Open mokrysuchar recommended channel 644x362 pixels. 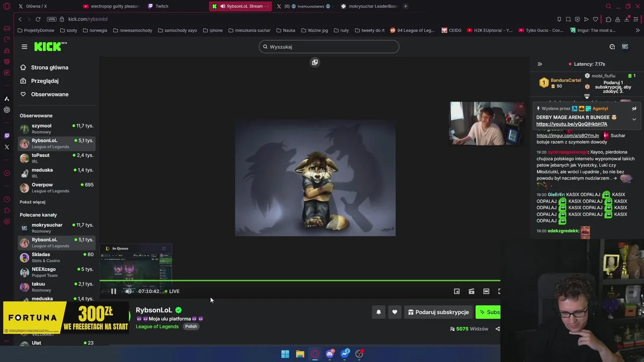pos(56,228)
